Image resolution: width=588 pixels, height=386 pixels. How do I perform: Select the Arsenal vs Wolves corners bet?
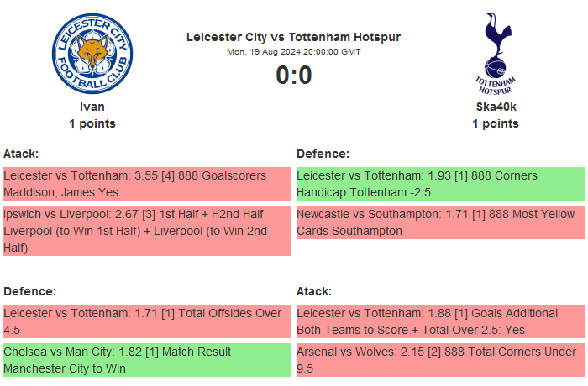point(439,360)
